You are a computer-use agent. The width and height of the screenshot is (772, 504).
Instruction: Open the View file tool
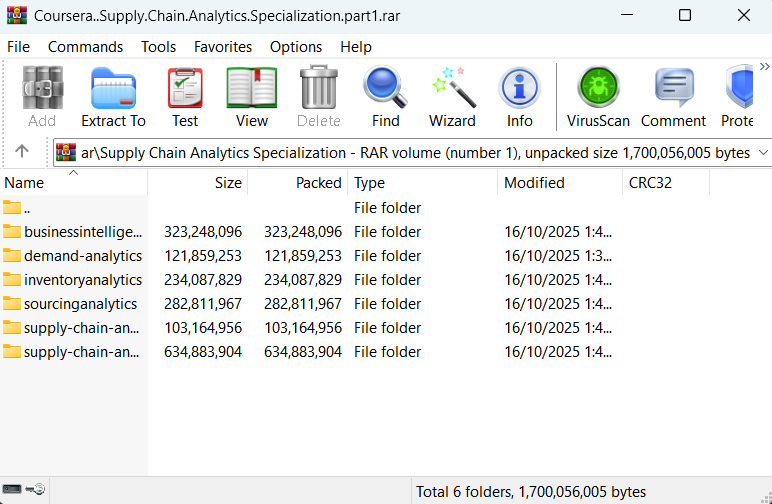[252, 97]
